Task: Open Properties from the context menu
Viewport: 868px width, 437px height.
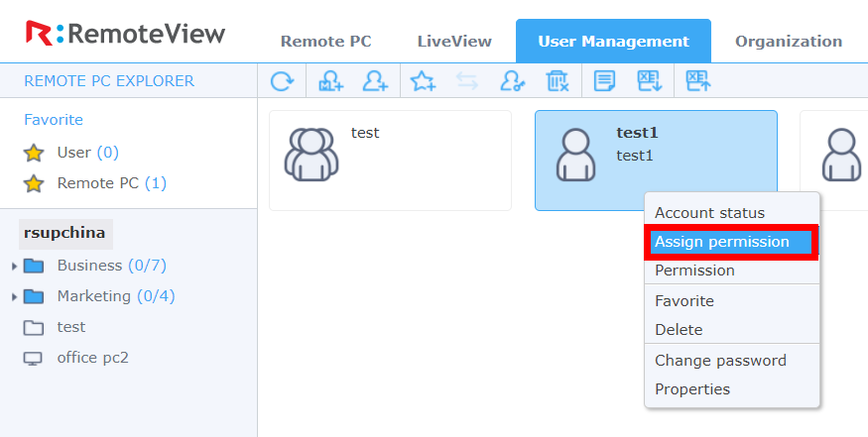Action: (x=732, y=389)
